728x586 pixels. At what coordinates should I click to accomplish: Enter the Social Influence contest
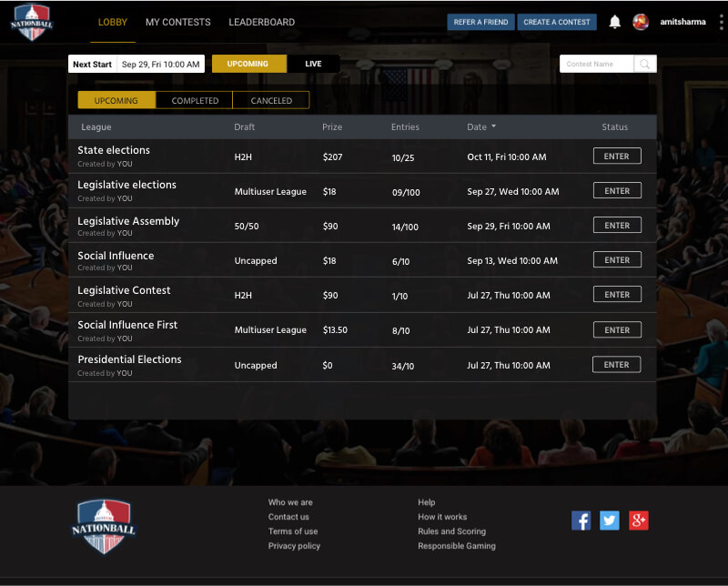pos(617,259)
